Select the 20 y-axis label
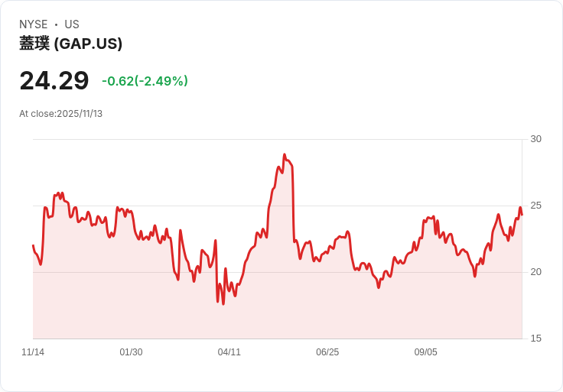The image size is (563, 392). click(535, 272)
